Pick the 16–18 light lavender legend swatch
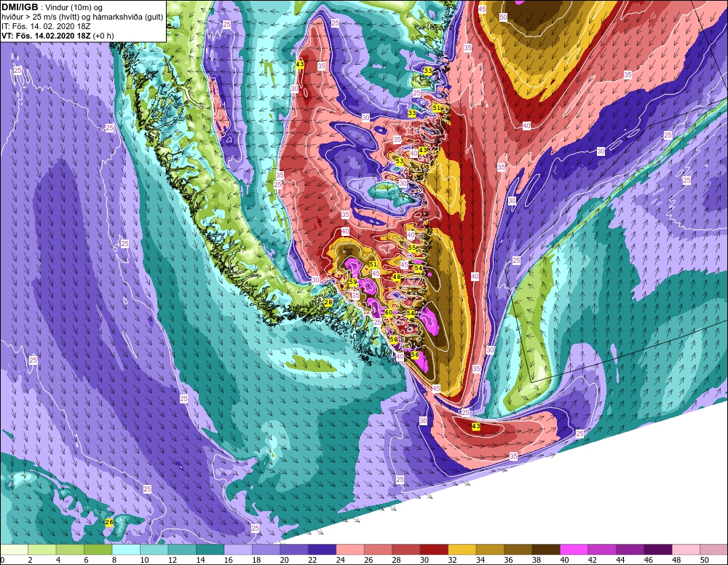 (x=238, y=550)
